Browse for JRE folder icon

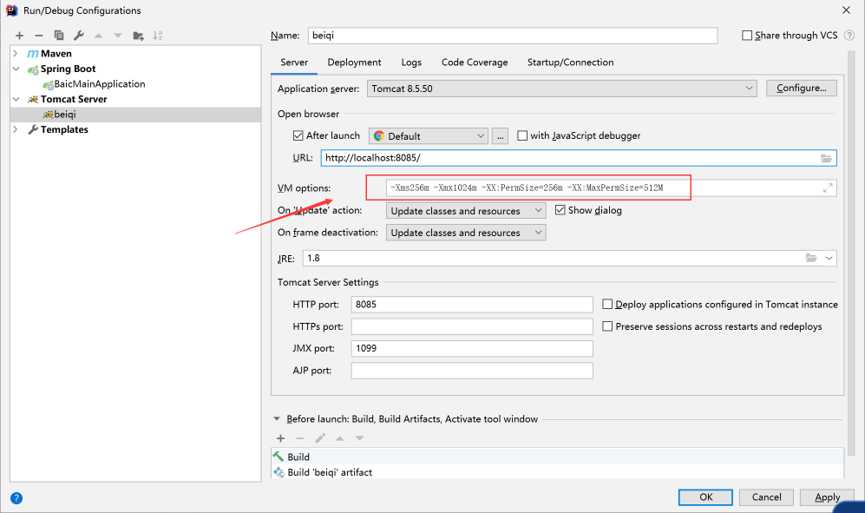point(811,258)
